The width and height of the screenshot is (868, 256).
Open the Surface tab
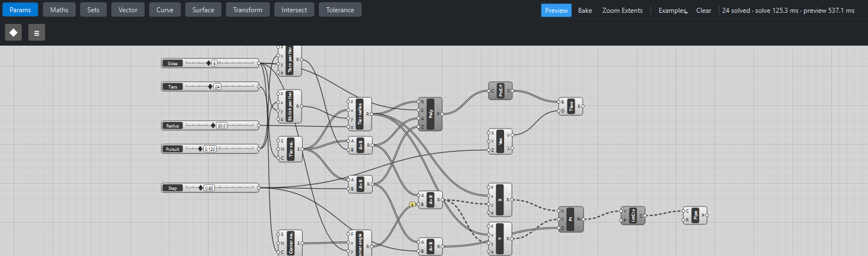coord(203,9)
